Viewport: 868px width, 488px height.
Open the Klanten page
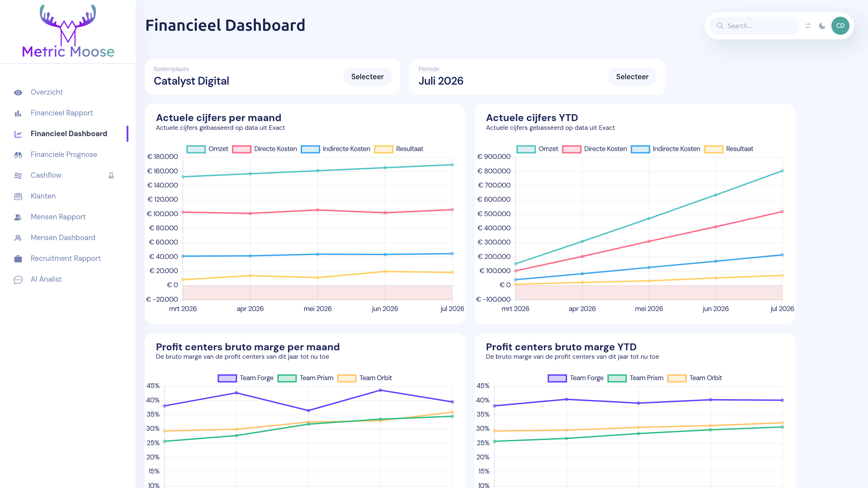pyautogui.click(x=43, y=196)
